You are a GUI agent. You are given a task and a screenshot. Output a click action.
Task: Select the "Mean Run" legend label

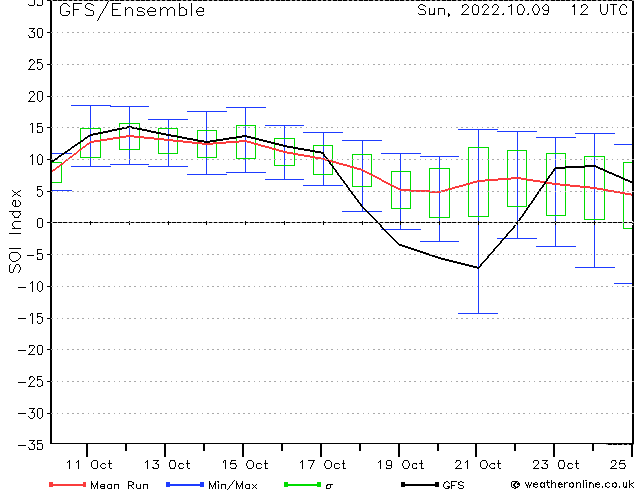[x=119, y=485]
